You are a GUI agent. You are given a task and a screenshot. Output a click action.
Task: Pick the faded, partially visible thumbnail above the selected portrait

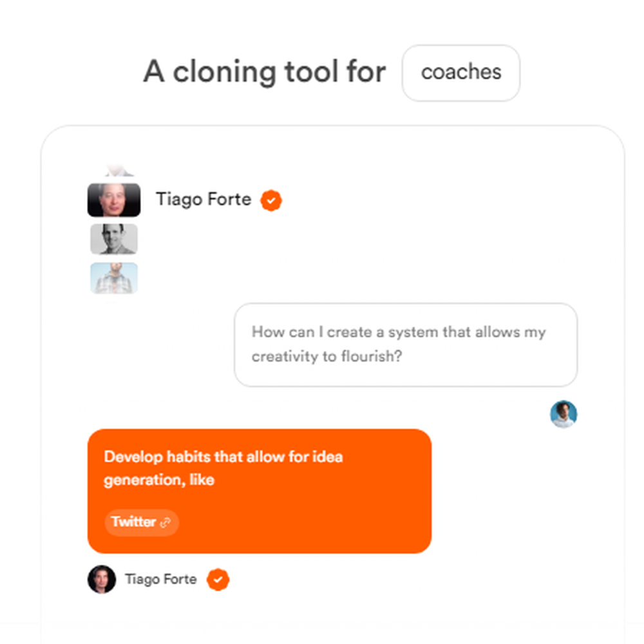pos(118,171)
